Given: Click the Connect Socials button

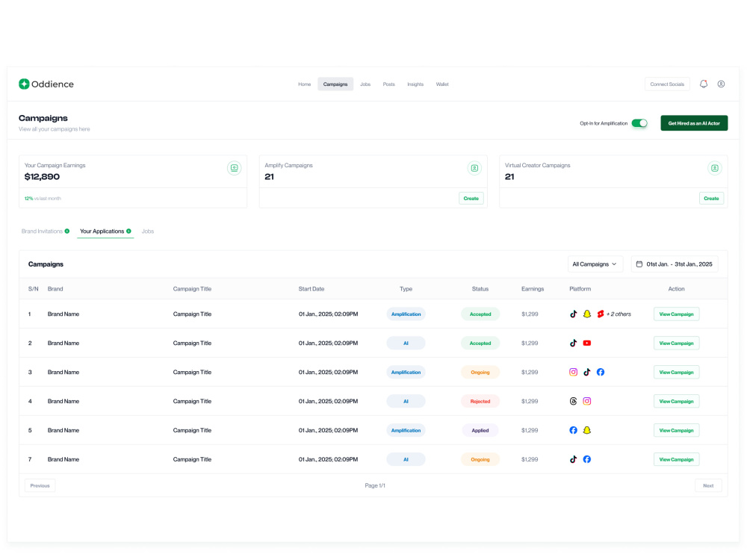Looking at the screenshot, I should [667, 84].
